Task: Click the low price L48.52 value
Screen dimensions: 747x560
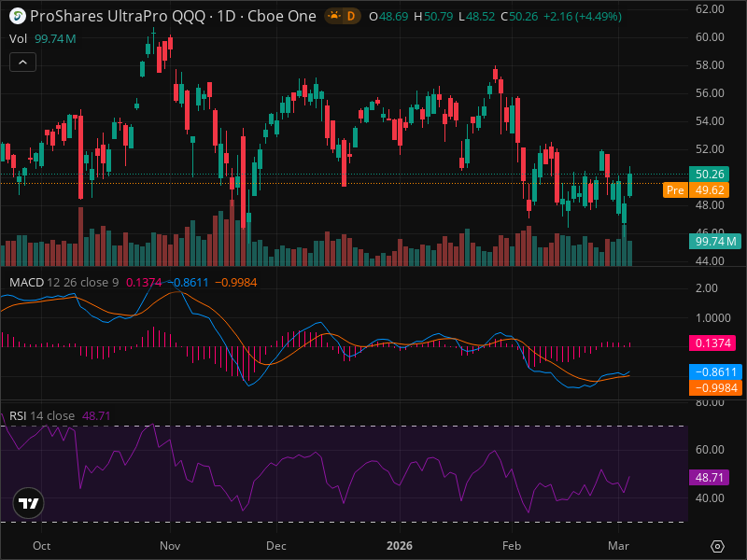Action: click(x=476, y=17)
